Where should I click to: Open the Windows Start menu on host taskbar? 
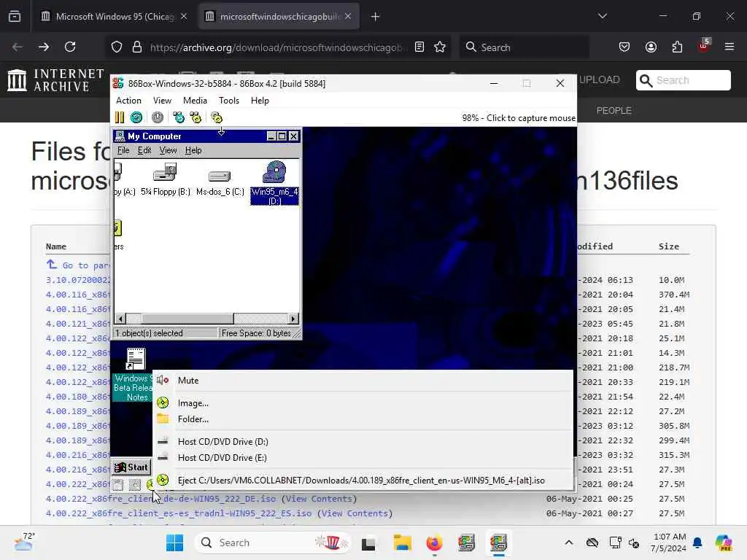point(175,542)
